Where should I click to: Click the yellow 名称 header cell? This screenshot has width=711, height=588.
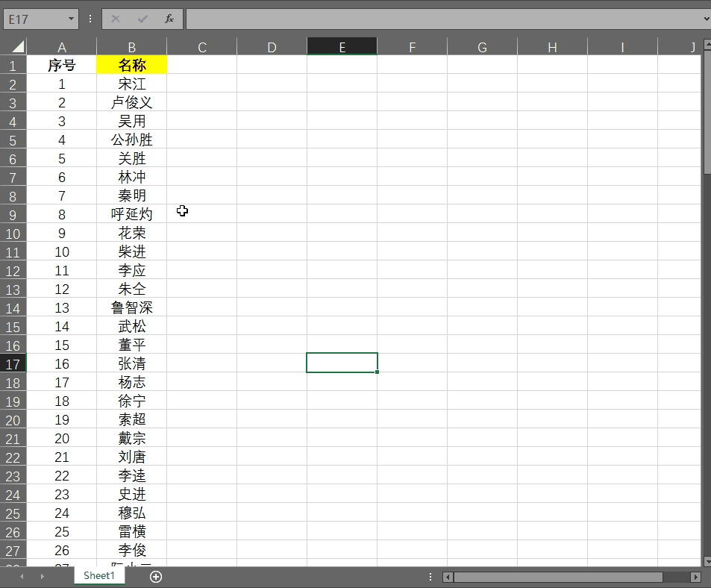tap(132, 65)
